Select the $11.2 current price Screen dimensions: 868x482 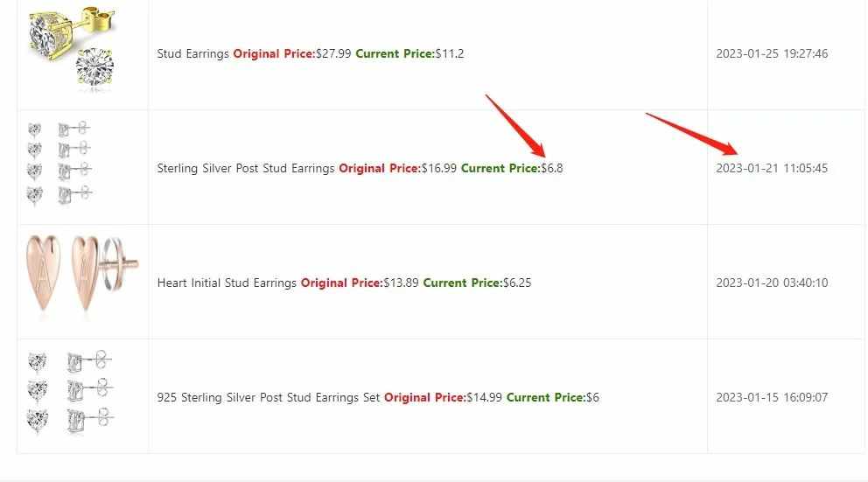pyautogui.click(x=450, y=53)
